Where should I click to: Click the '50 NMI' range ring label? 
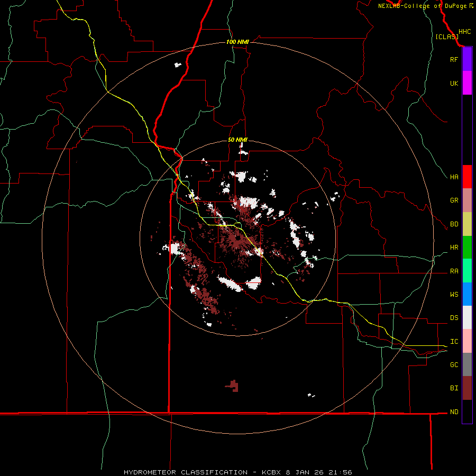click(x=237, y=140)
